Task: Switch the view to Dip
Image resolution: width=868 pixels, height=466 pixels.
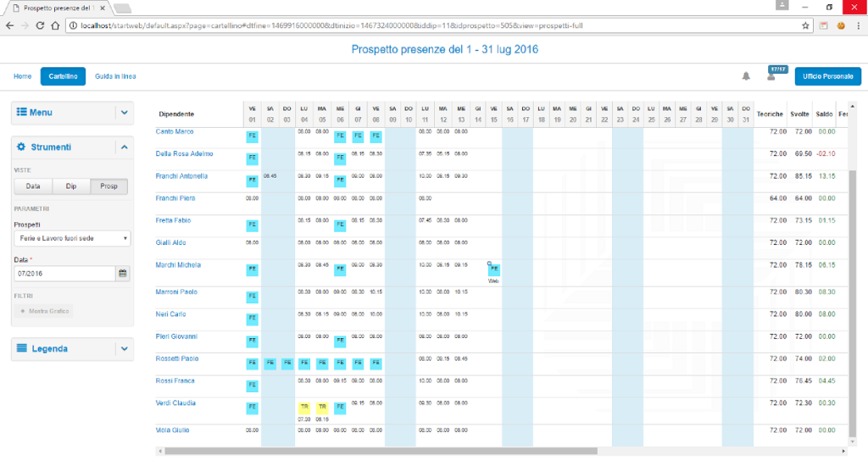Action: click(x=71, y=186)
